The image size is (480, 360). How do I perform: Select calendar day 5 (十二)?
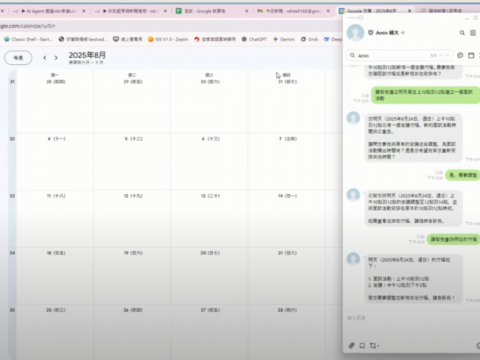(133, 139)
